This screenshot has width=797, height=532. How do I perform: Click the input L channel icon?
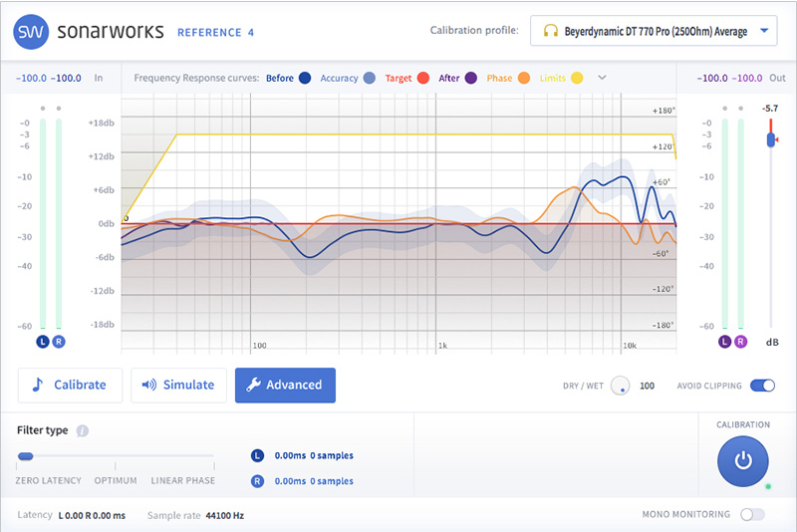(43, 342)
